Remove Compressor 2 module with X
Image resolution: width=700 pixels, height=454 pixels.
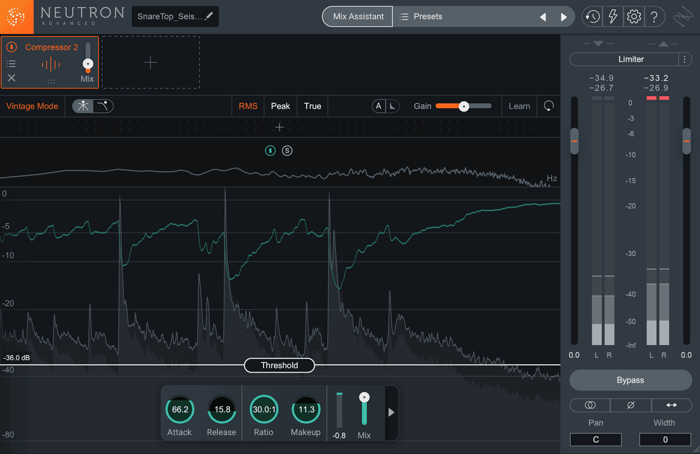[12, 78]
